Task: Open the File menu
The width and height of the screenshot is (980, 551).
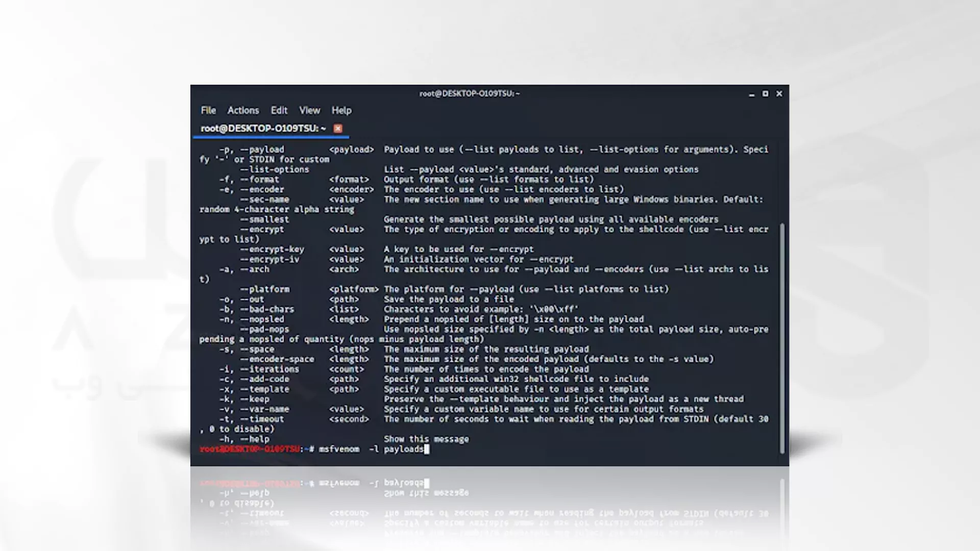Action: pyautogui.click(x=208, y=110)
